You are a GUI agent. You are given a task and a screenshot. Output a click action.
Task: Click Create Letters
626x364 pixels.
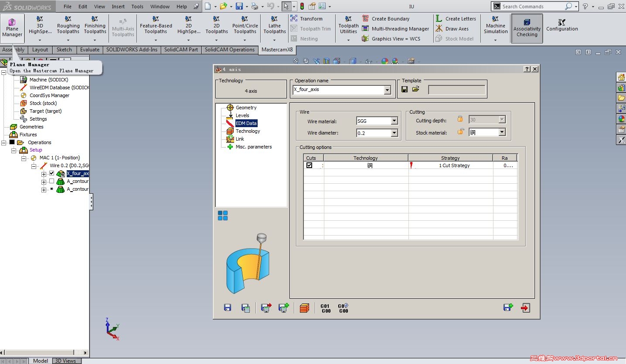point(456,19)
